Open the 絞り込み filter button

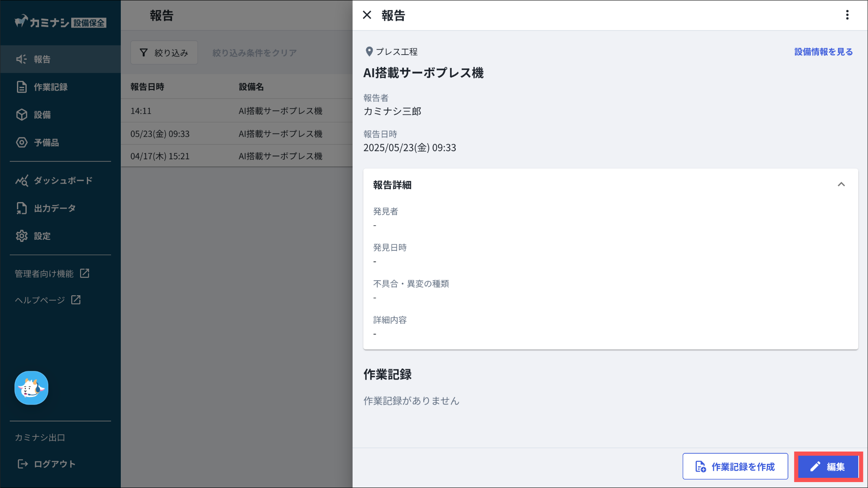click(164, 53)
